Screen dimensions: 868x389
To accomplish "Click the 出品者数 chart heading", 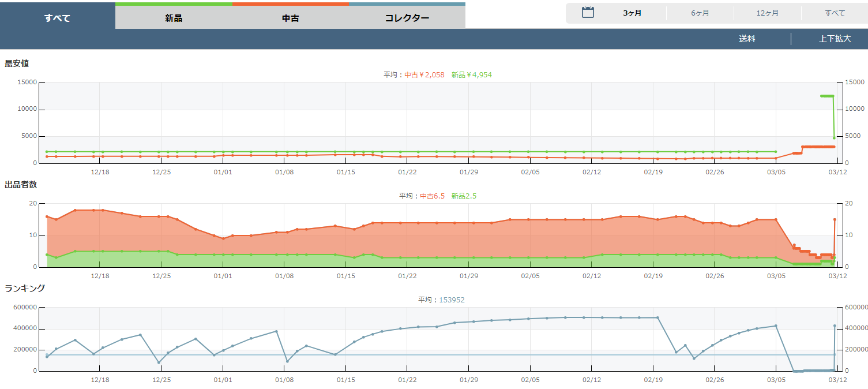I will pyautogui.click(x=21, y=185).
